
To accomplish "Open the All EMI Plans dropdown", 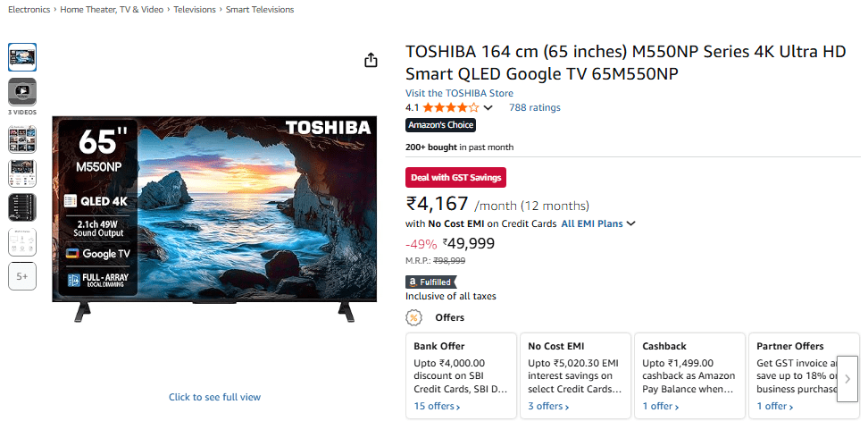I will (598, 223).
